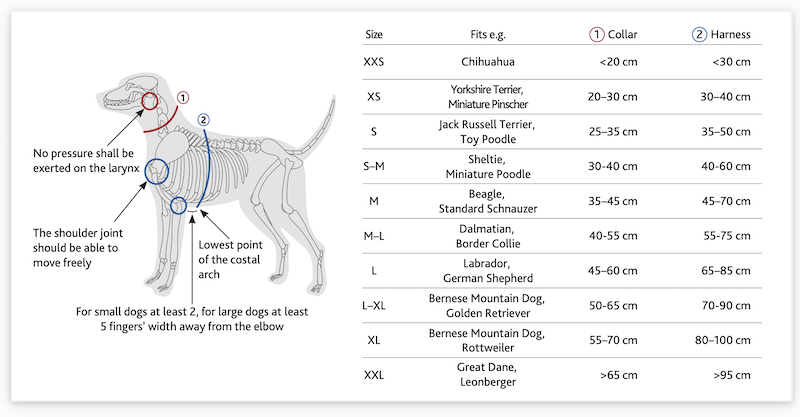This screenshot has width=800, height=417.
Task: Click the blue number 2 marker above the dog's back
Action: 203,120
